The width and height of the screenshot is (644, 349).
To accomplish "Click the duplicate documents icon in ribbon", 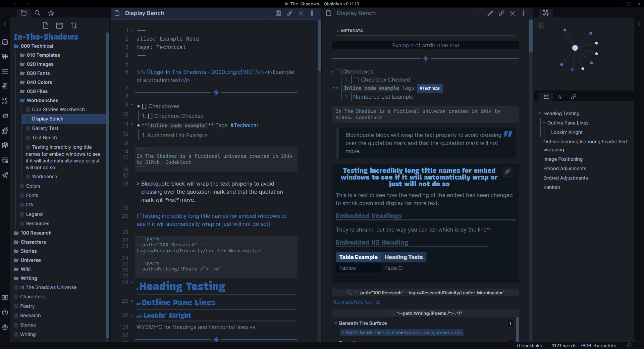I will pos(5,145).
